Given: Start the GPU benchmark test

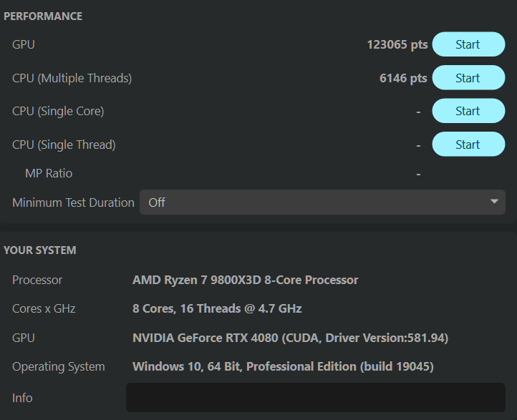Looking at the screenshot, I should 468,44.
